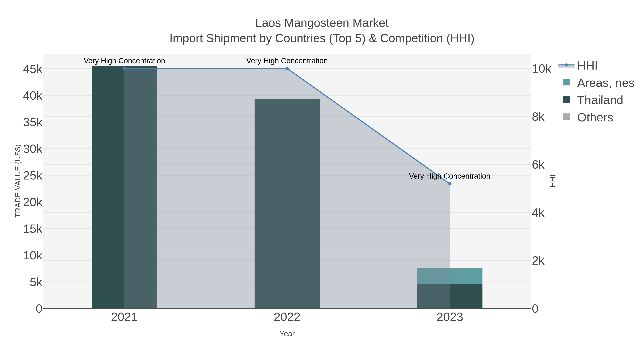The height and width of the screenshot is (362, 644).
Task: Click the HHI line marker in legend
Action: point(566,65)
